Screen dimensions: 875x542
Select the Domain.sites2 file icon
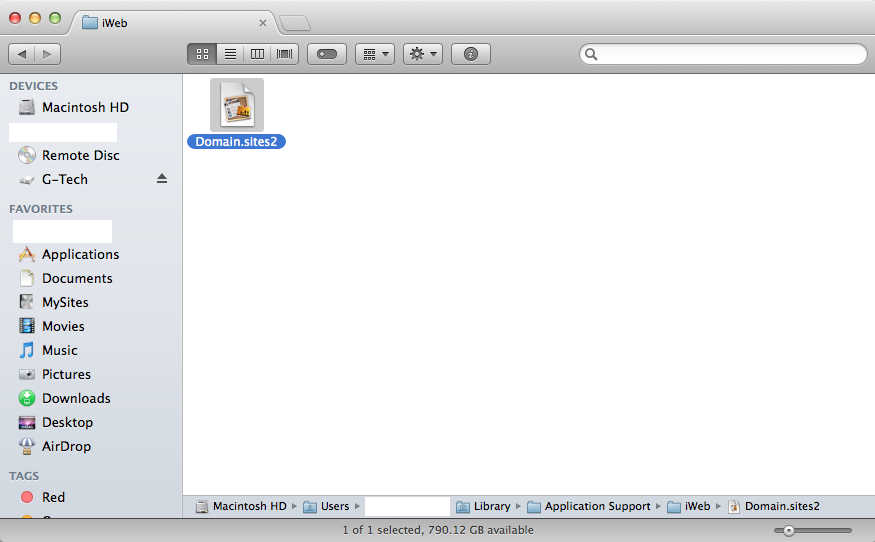[237, 105]
